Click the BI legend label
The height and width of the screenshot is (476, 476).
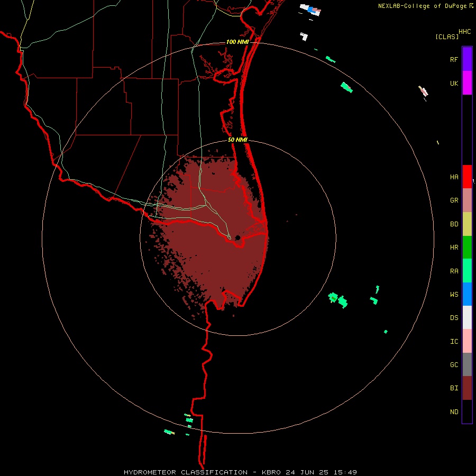point(454,388)
